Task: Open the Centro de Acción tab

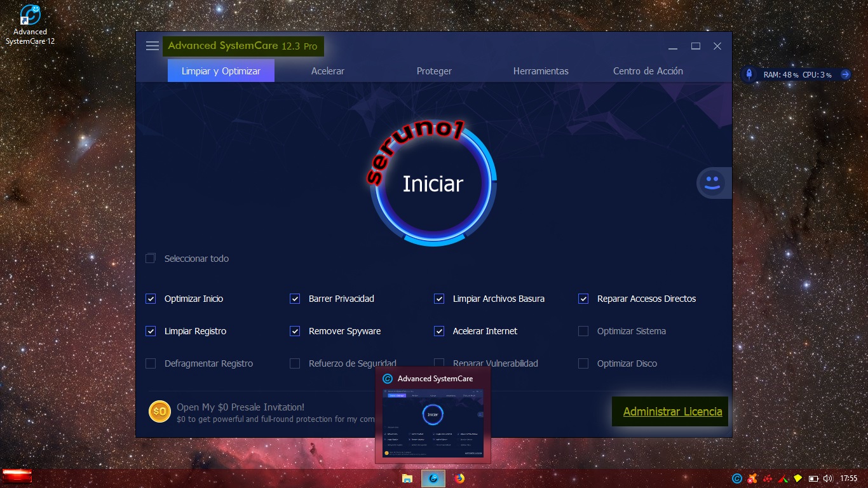Action: click(648, 71)
